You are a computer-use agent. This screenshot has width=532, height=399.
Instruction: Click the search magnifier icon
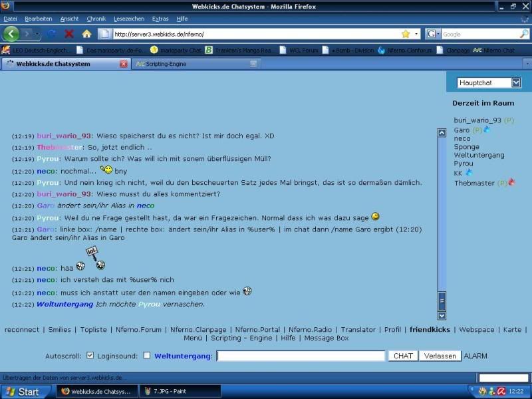(523, 34)
